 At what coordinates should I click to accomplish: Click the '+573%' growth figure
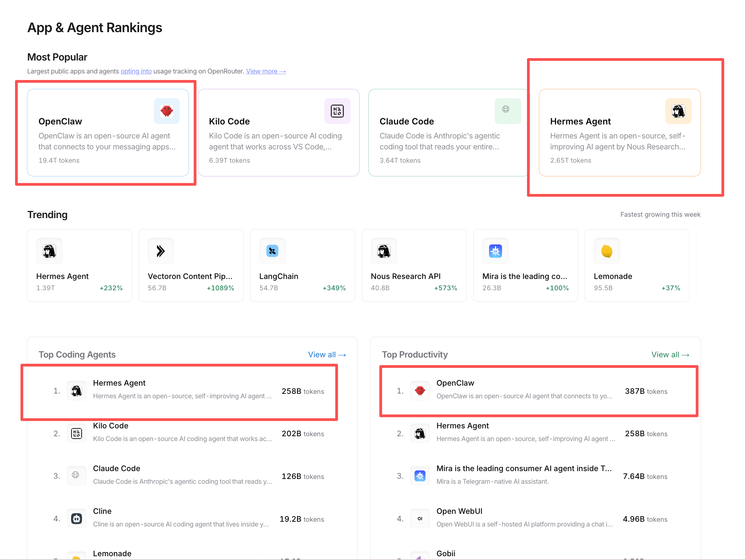point(446,288)
